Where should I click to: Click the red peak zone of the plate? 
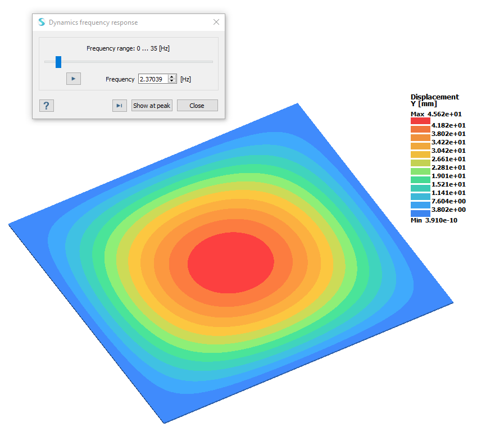(230, 261)
